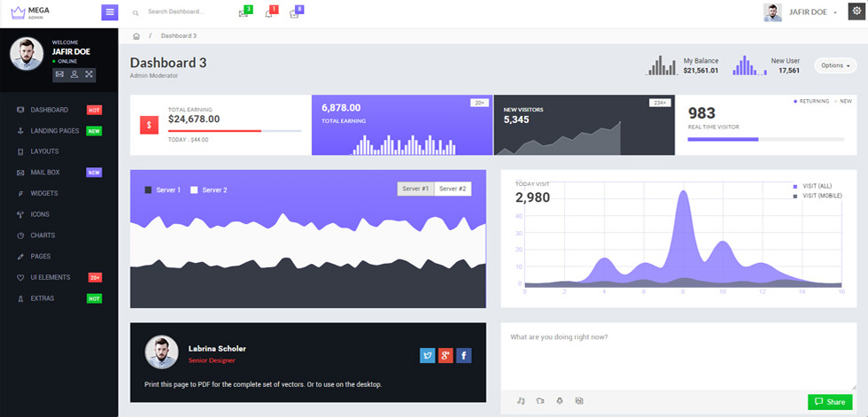This screenshot has height=417, width=868.
Task: Open the messages icon with badge 8
Action: [296, 12]
